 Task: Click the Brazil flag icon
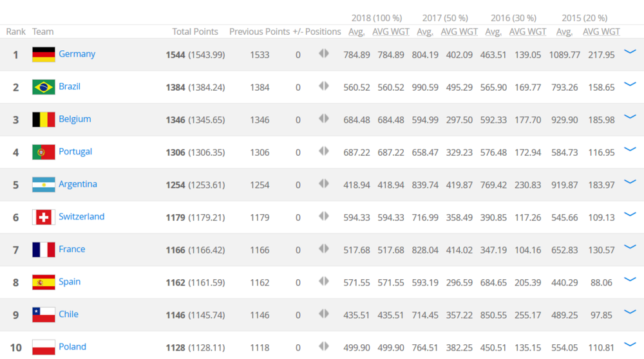coord(44,87)
